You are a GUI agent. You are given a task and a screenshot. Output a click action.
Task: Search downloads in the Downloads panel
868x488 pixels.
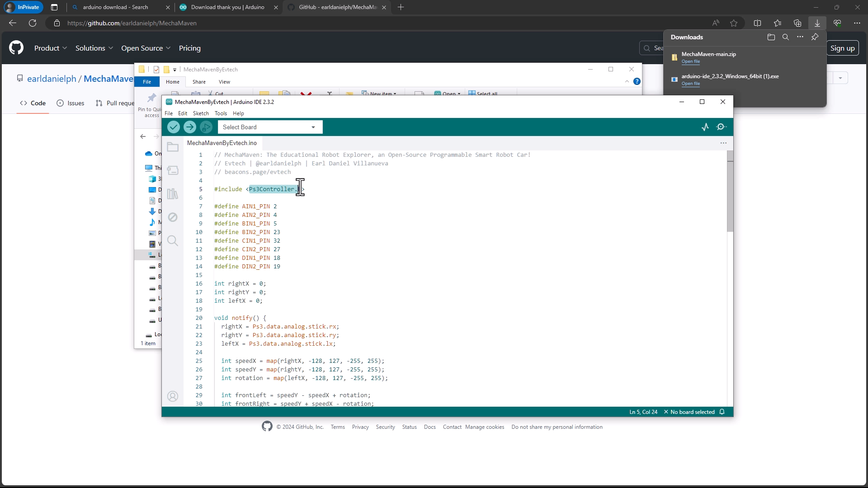[786, 37]
